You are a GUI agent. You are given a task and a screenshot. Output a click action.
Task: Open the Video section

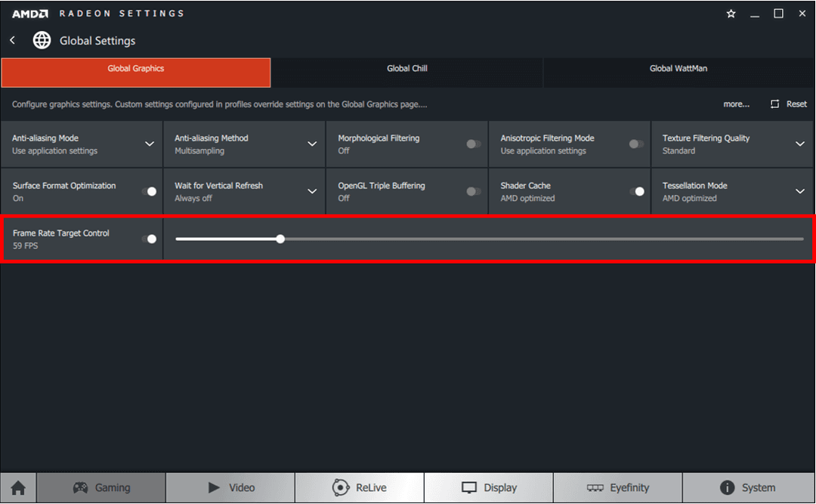(x=230, y=488)
